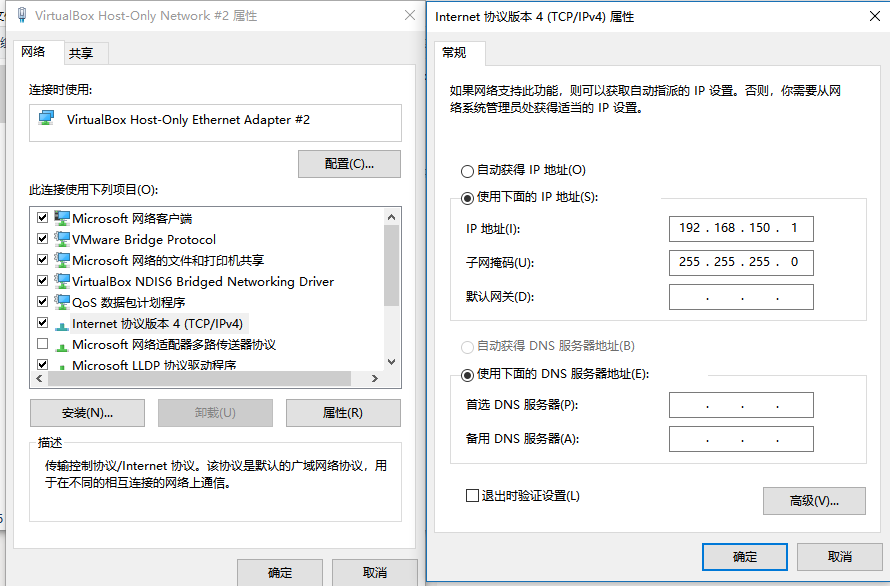Select the VirtualBox NDIS6 Bridged Networking Driver icon
890x586 pixels.
(62, 281)
